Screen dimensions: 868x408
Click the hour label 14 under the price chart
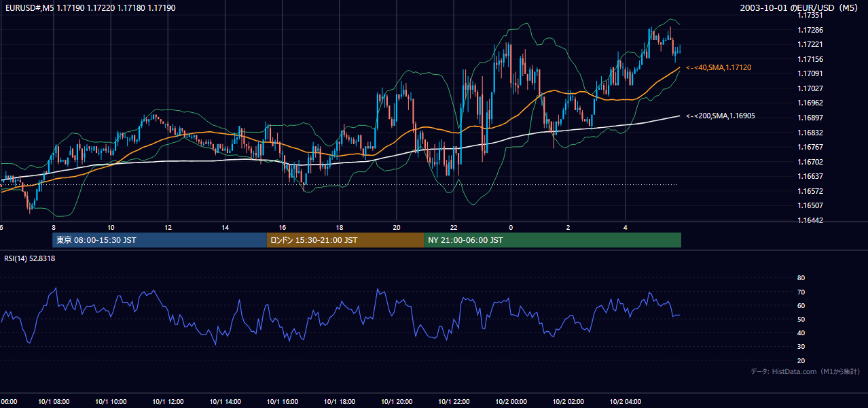click(x=225, y=228)
